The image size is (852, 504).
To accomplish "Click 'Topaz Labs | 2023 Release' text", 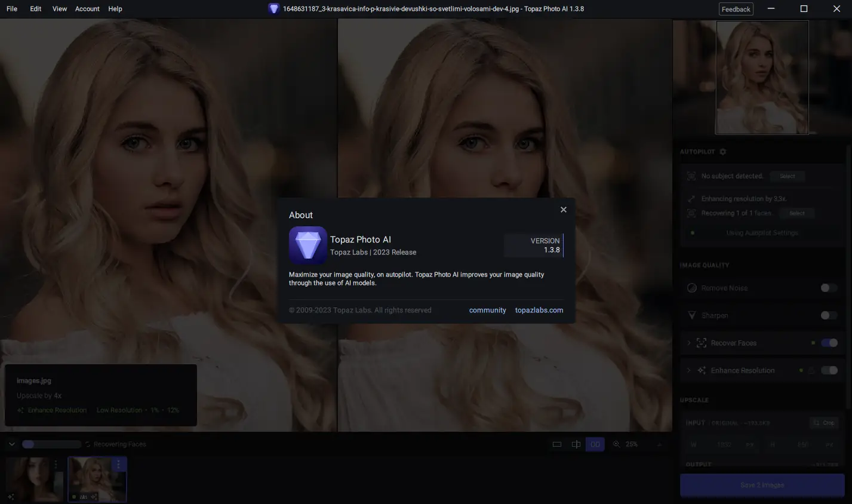I will pyautogui.click(x=373, y=252).
